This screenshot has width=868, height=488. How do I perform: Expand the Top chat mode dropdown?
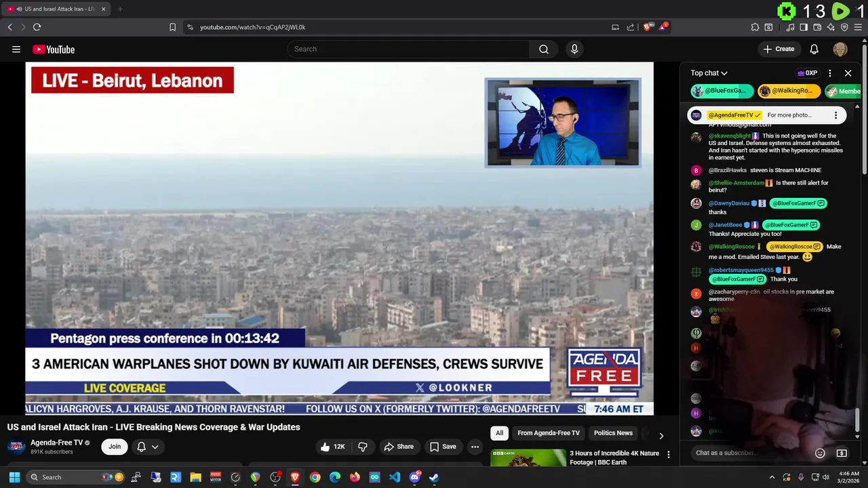click(x=709, y=73)
